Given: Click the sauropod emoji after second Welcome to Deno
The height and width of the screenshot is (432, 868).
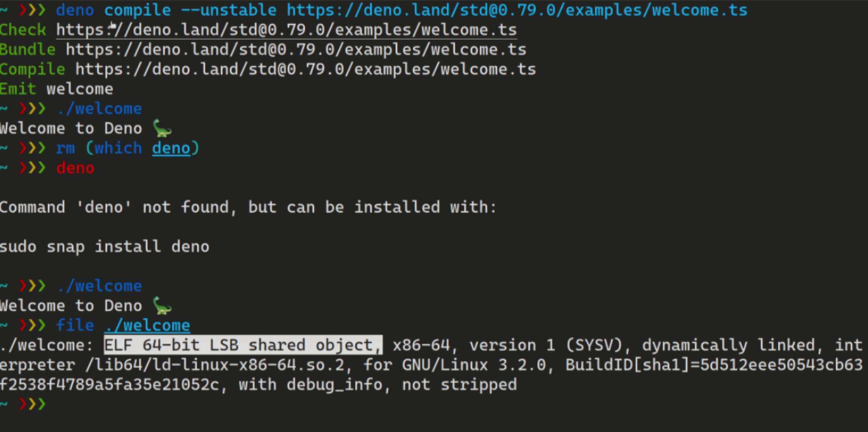Looking at the screenshot, I should point(162,305).
